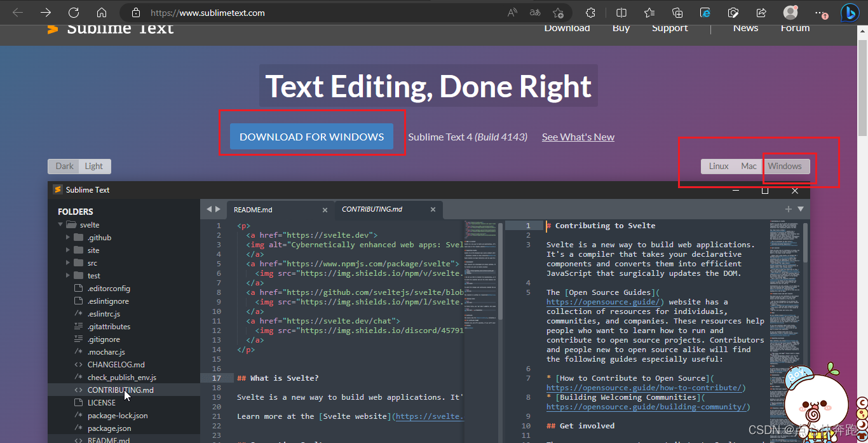This screenshot has width=868, height=443.
Task: Open the Favorites list icon
Action: coord(649,13)
